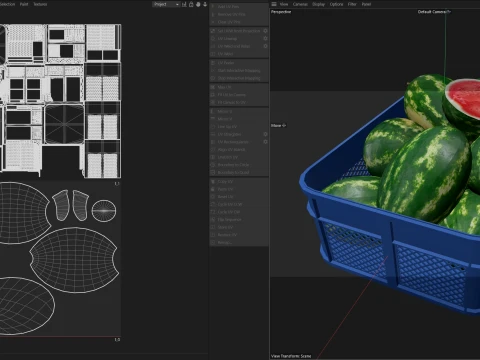The width and height of the screenshot is (480, 360).
Task: Select the small circular UV island
Action: coord(104,211)
